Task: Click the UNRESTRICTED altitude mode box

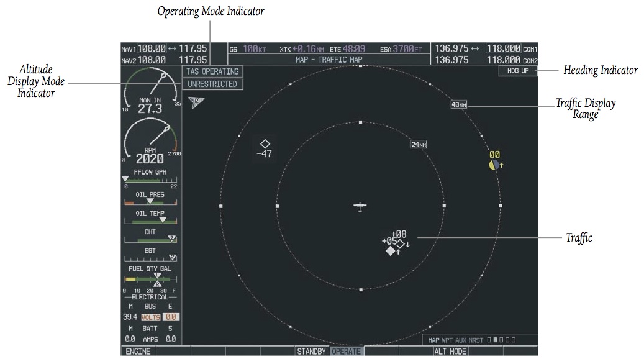Action: click(x=212, y=84)
